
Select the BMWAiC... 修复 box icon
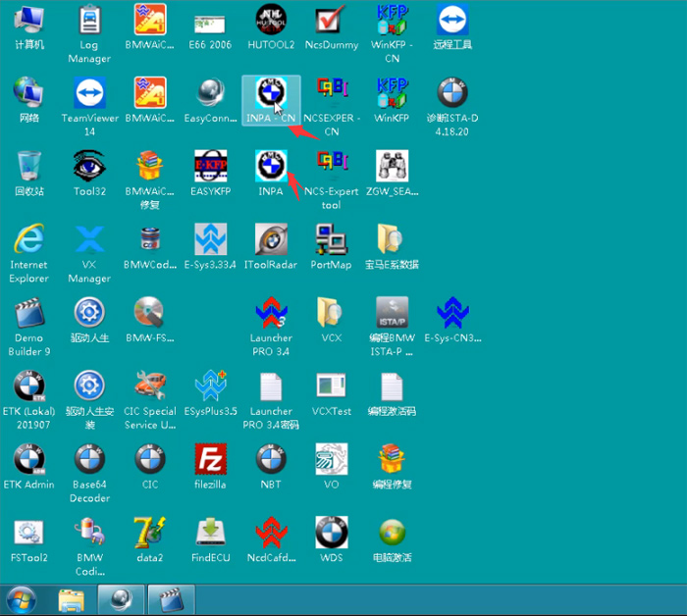pos(150,180)
